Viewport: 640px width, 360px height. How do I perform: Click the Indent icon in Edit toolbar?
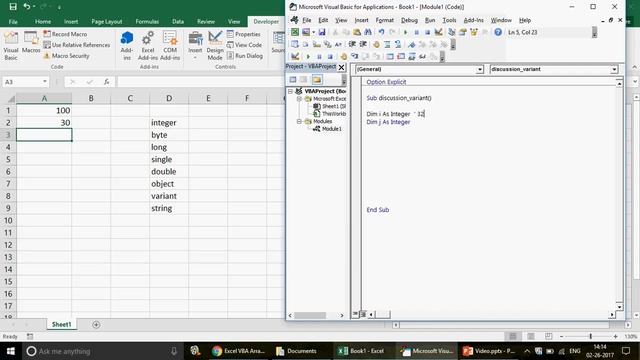click(x=352, y=44)
